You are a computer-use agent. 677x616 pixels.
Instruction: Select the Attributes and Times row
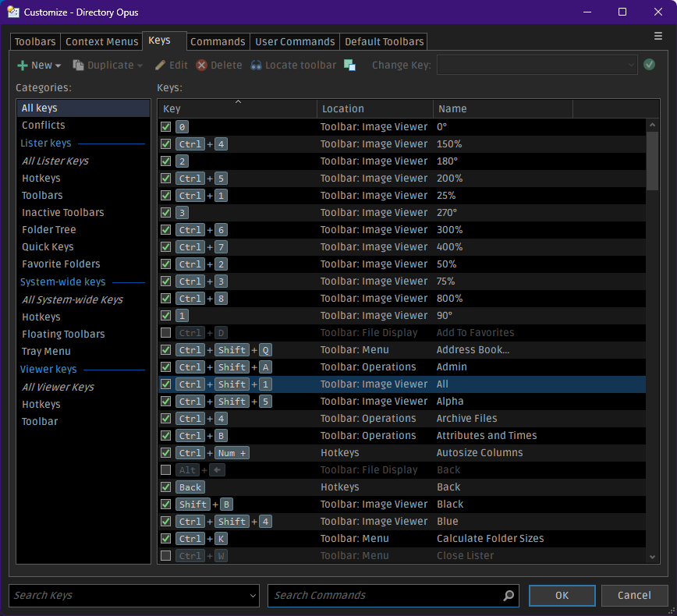tap(402, 436)
